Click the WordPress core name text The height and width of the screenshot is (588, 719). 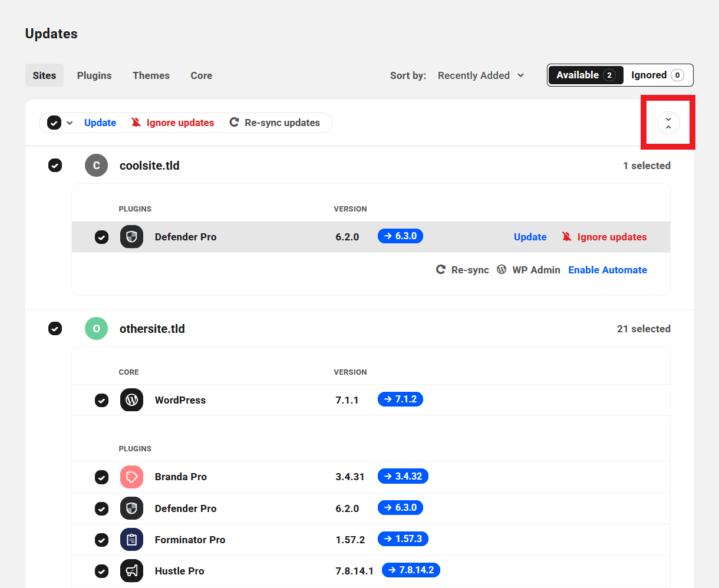click(x=180, y=400)
